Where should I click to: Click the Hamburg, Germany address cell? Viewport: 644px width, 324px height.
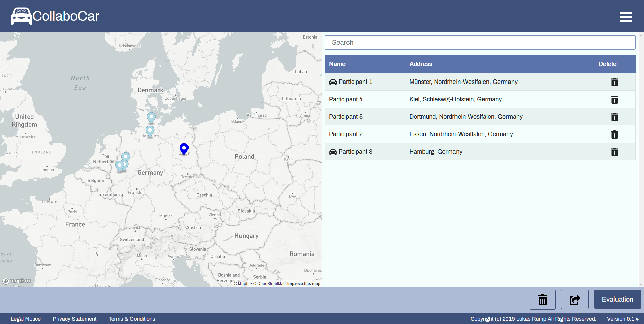pos(499,152)
